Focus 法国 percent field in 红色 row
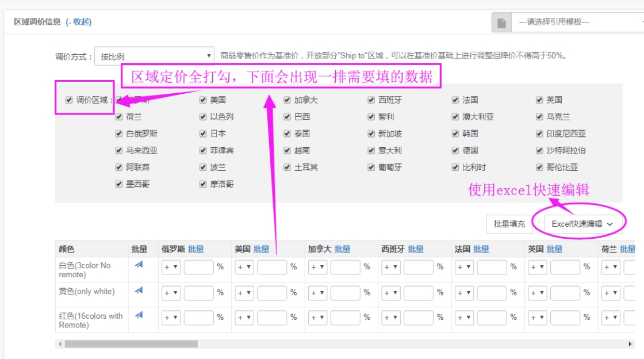 (492, 318)
